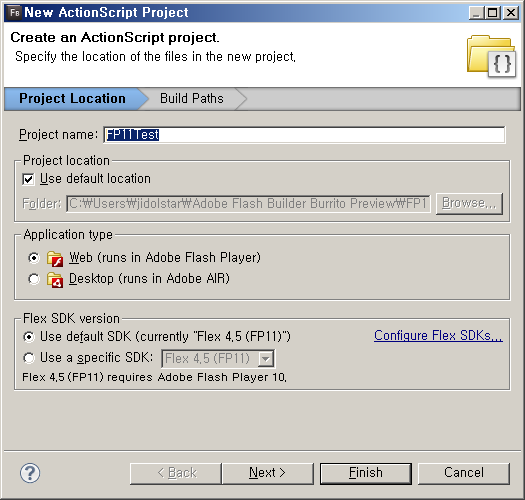Close the New ActionScript Project dialog

[x=511, y=13]
